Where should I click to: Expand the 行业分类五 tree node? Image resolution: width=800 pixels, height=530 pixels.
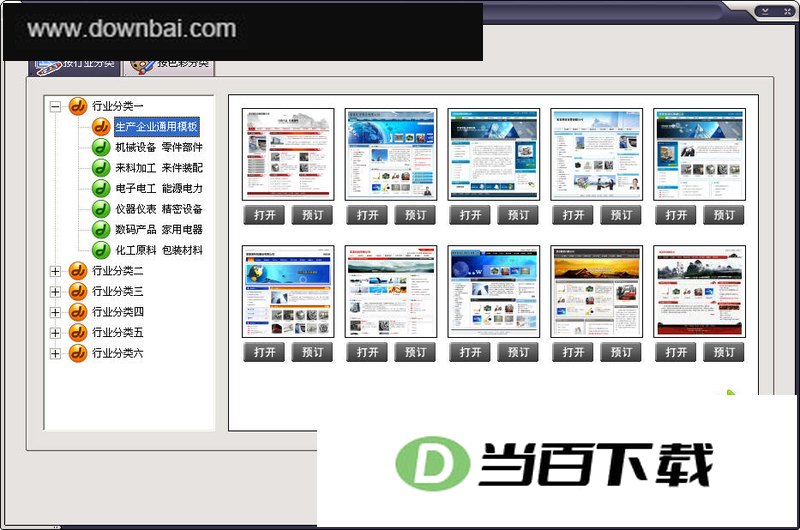click(55, 333)
